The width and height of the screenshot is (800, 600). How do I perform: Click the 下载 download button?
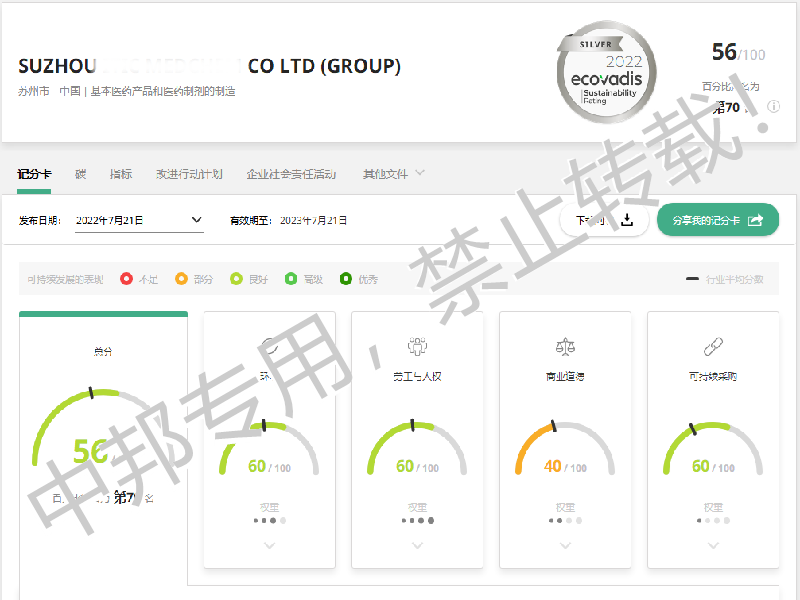[604, 220]
